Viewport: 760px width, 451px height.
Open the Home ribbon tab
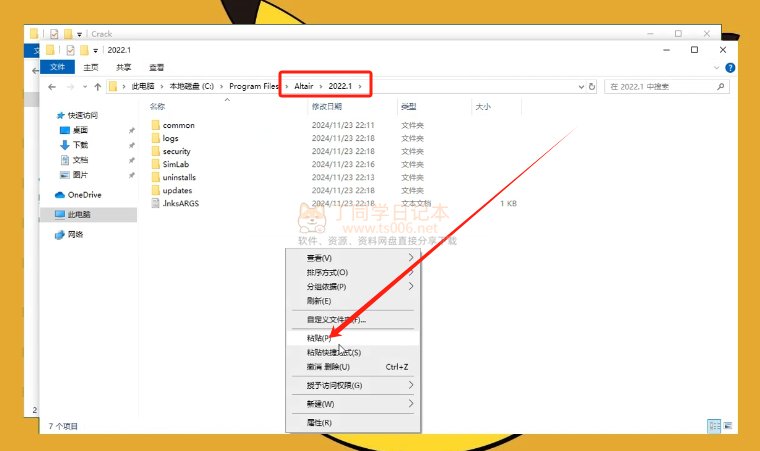click(x=91, y=67)
